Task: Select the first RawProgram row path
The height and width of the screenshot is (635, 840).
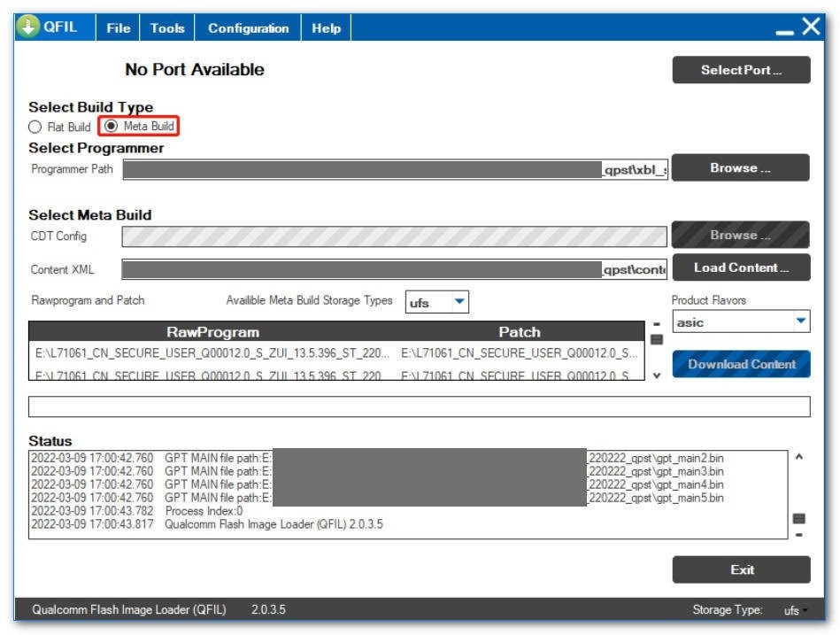Action: pos(212,353)
